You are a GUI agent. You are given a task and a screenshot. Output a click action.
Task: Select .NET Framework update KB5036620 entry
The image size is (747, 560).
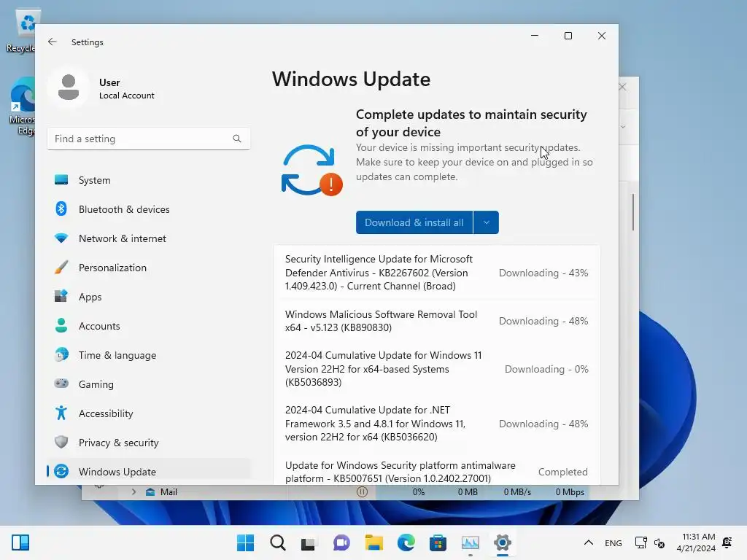[x=436, y=424]
